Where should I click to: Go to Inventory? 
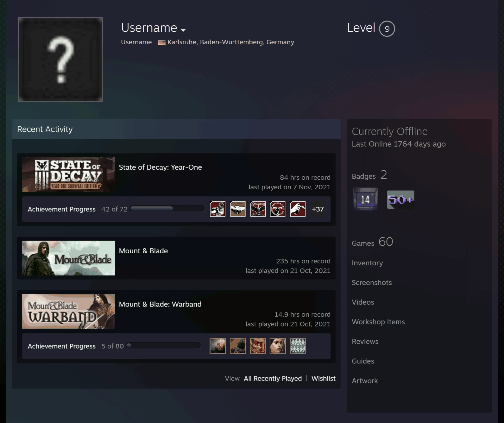pyautogui.click(x=367, y=263)
